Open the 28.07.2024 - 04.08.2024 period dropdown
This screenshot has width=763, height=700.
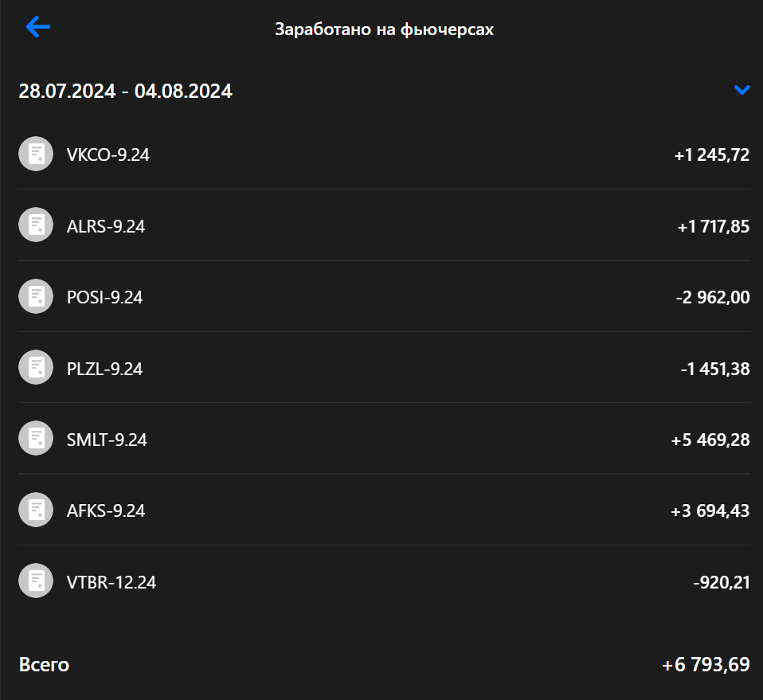pyautogui.click(x=125, y=91)
